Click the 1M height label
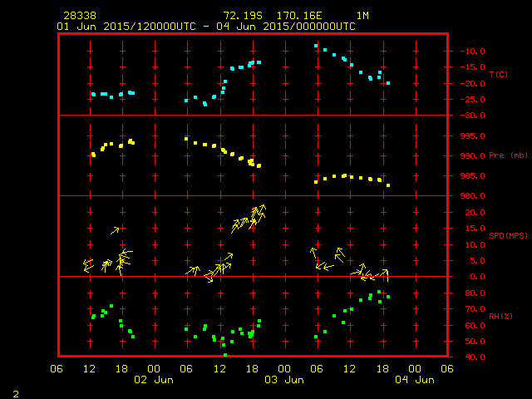532x399 pixels. tap(362, 16)
